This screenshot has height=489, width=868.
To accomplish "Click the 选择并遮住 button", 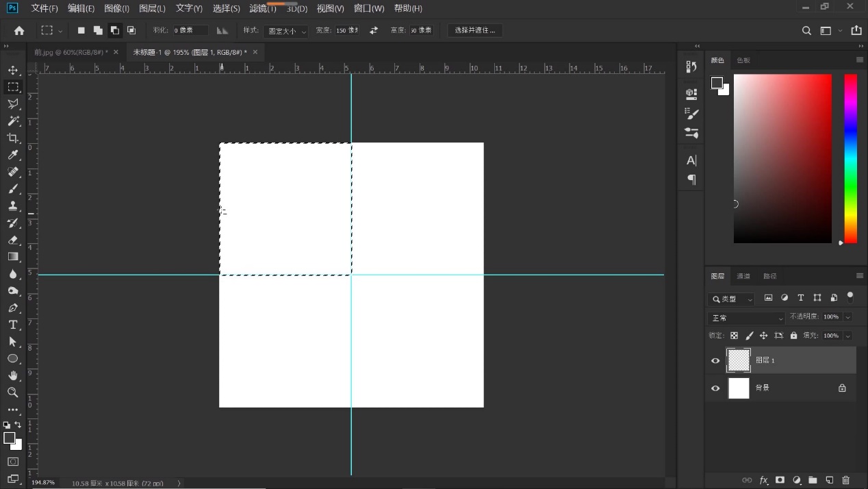I will tap(475, 31).
